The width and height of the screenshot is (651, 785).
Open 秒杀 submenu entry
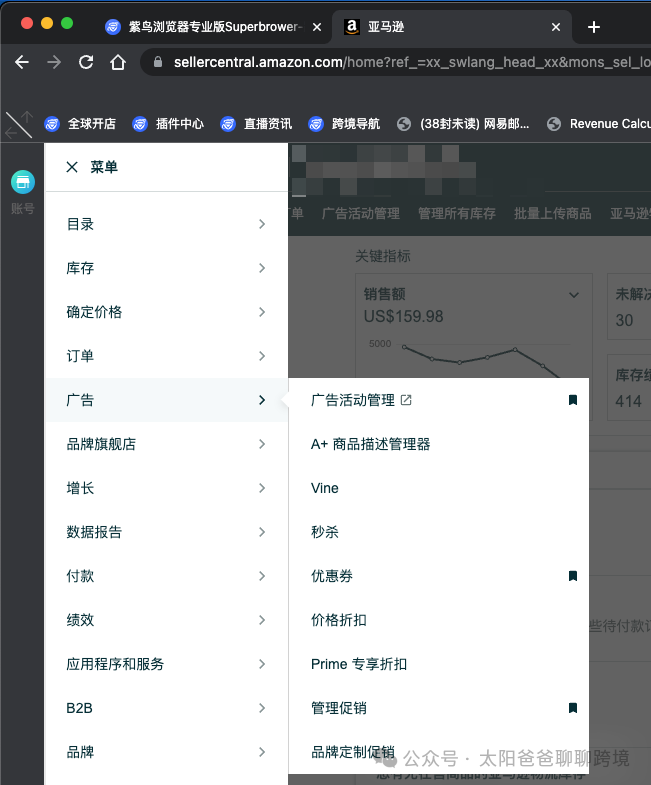(324, 532)
